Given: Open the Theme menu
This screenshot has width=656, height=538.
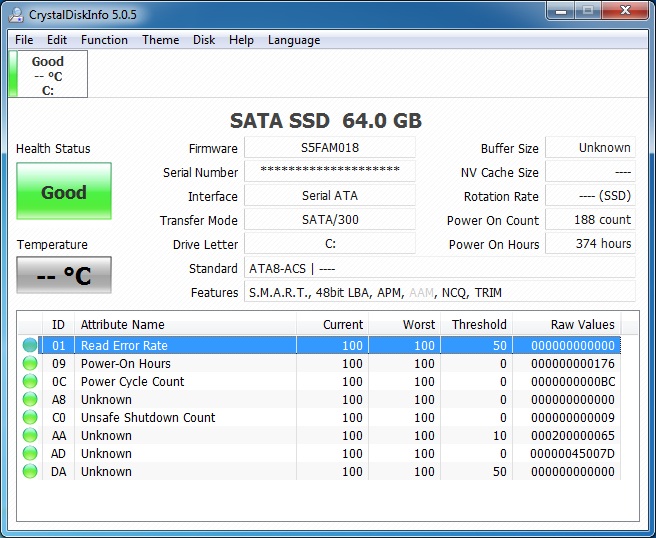Looking at the screenshot, I should (x=160, y=40).
